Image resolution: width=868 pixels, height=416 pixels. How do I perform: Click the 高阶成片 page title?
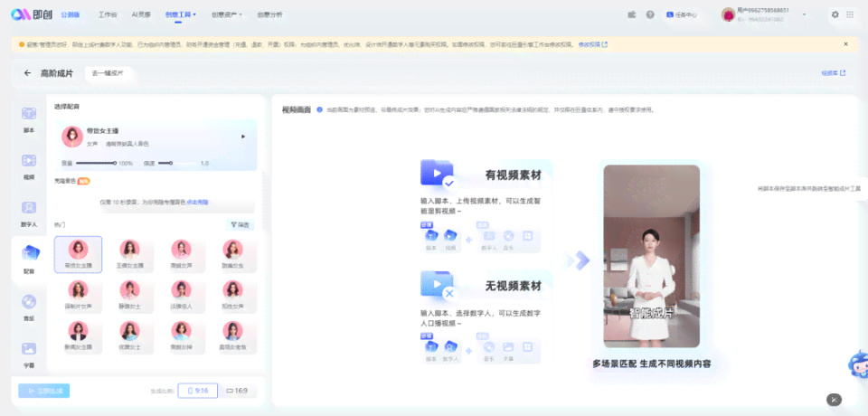click(56, 73)
